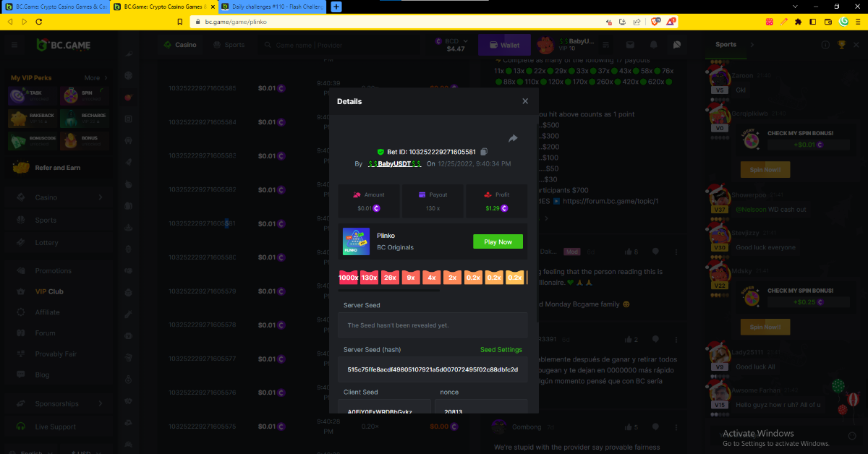
Task: Open the browser extensions puzzle icon
Action: click(x=798, y=22)
